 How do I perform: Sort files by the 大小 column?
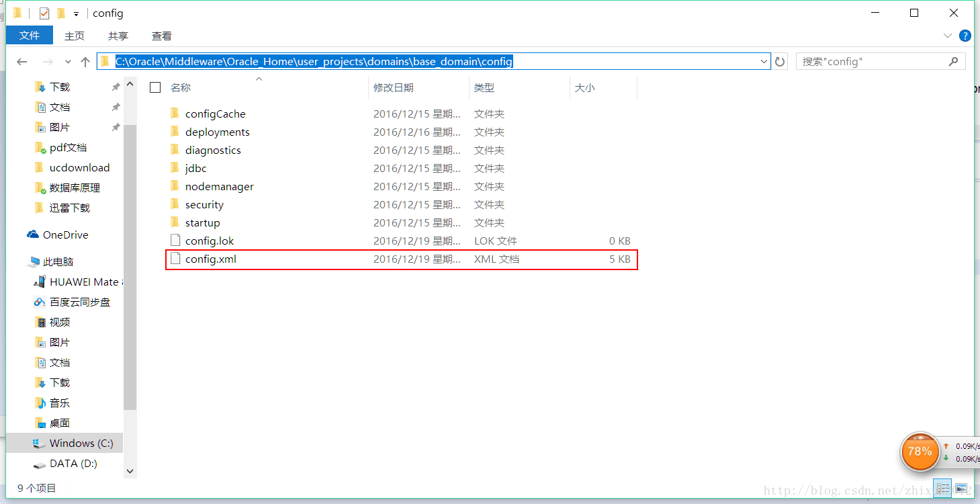(x=585, y=88)
